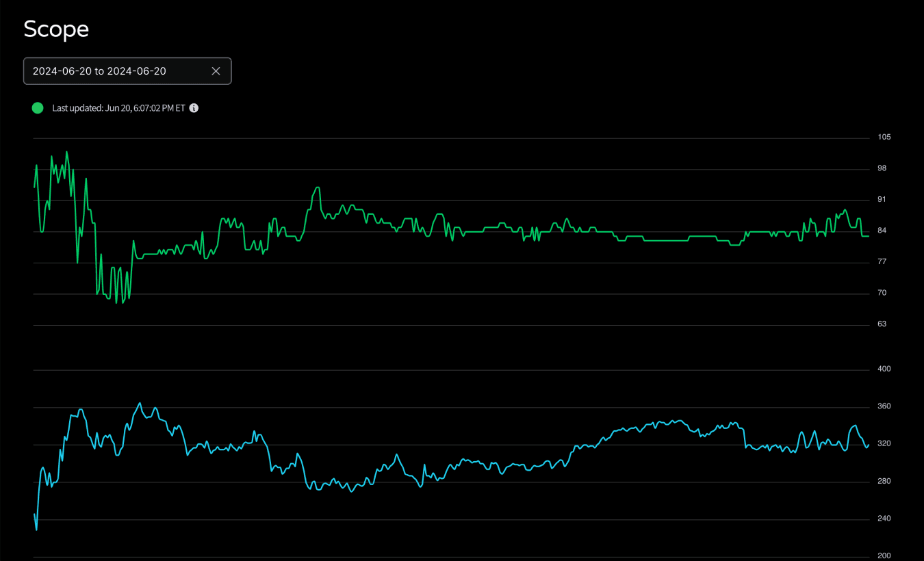Click the 280 axis label
Viewport: 924px width, 561px height.
884,481
